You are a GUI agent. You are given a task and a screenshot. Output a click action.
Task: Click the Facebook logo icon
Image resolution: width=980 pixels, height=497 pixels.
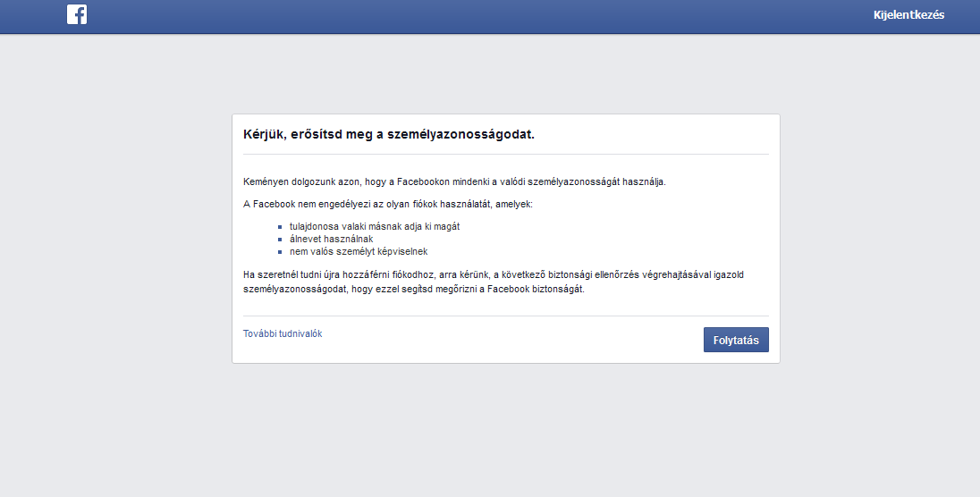pyautogui.click(x=77, y=14)
